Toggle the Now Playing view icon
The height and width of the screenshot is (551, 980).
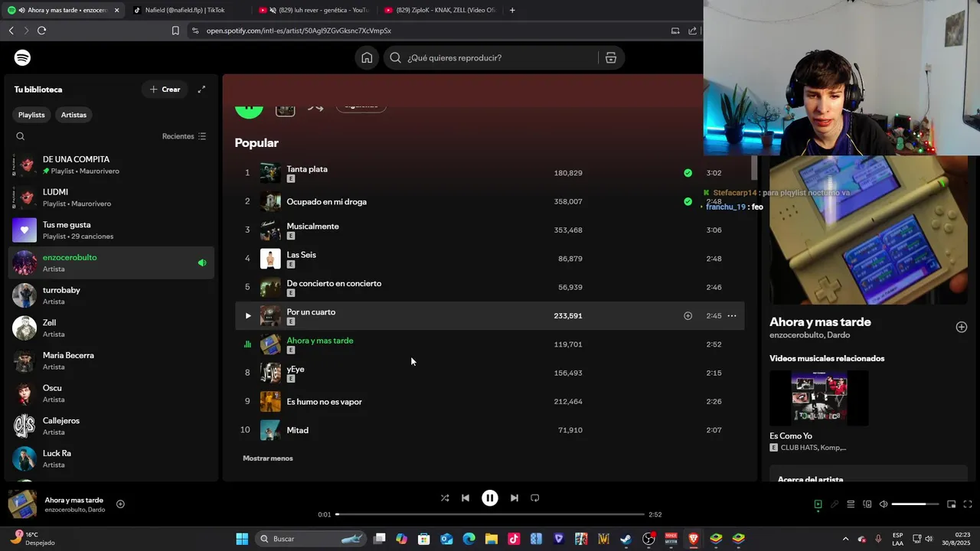pos(818,504)
